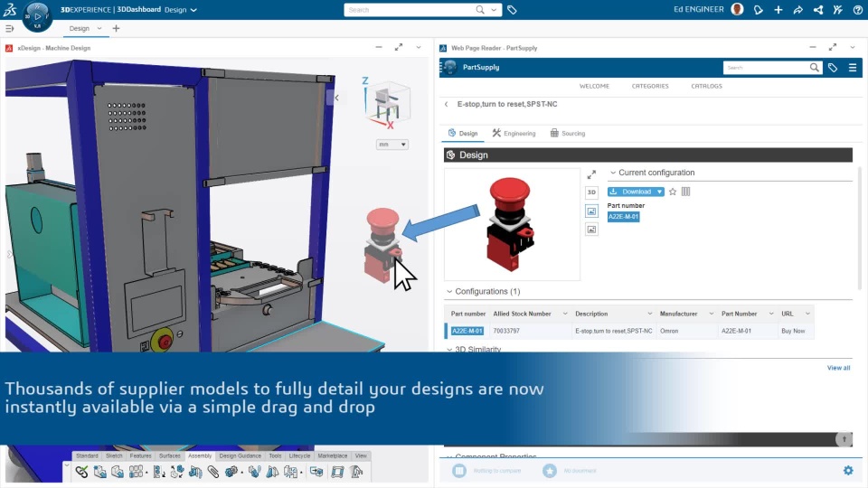Open Manufacturer column dropdown
This screenshot has height=488, width=868.
[712, 314]
